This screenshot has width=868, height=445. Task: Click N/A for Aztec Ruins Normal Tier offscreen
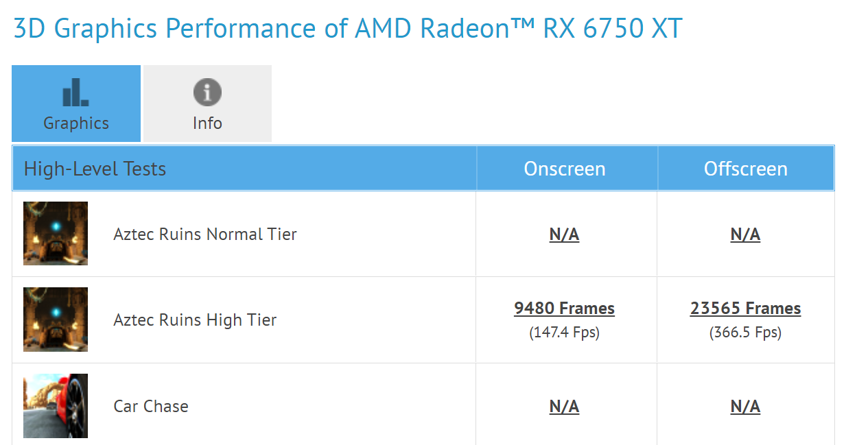point(745,234)
